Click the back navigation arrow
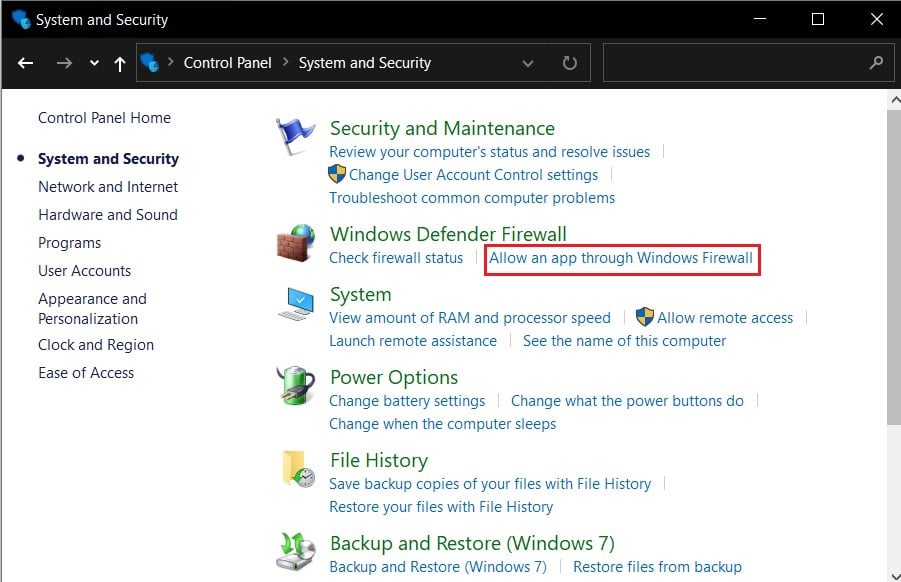Viewport: 901px width, 582px height. 25,62
